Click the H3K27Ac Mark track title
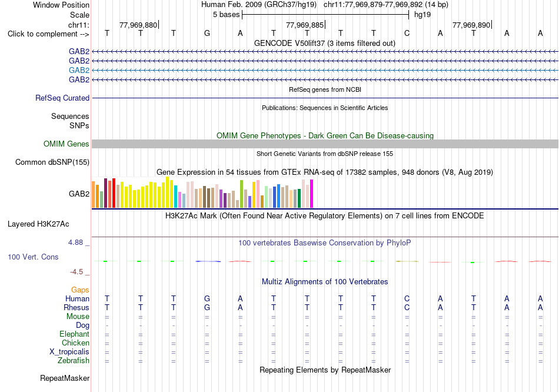The image size is (559, 392). pos(324,216)
